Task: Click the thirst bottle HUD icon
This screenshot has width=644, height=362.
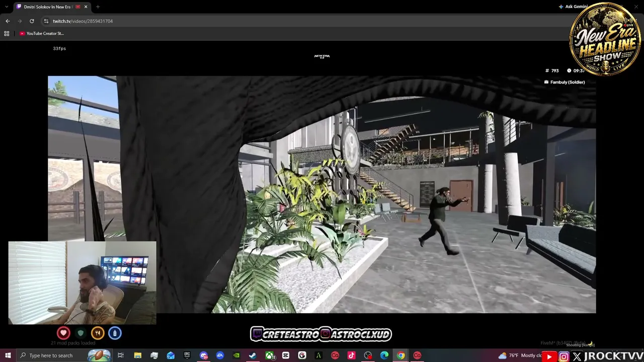Action: tap(115, 333)
